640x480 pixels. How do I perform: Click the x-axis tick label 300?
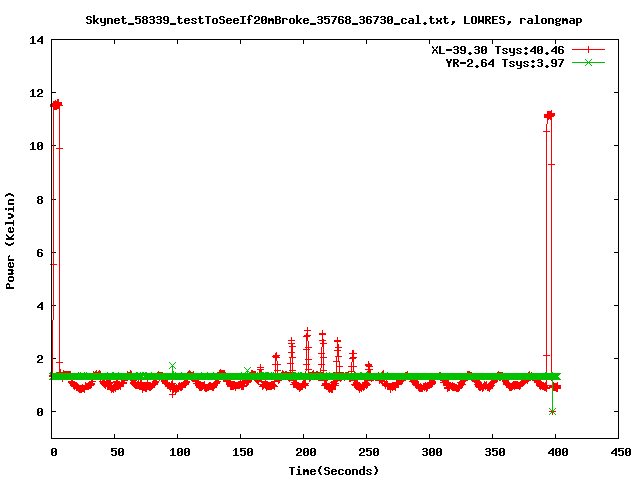click(x=432, y=452)
